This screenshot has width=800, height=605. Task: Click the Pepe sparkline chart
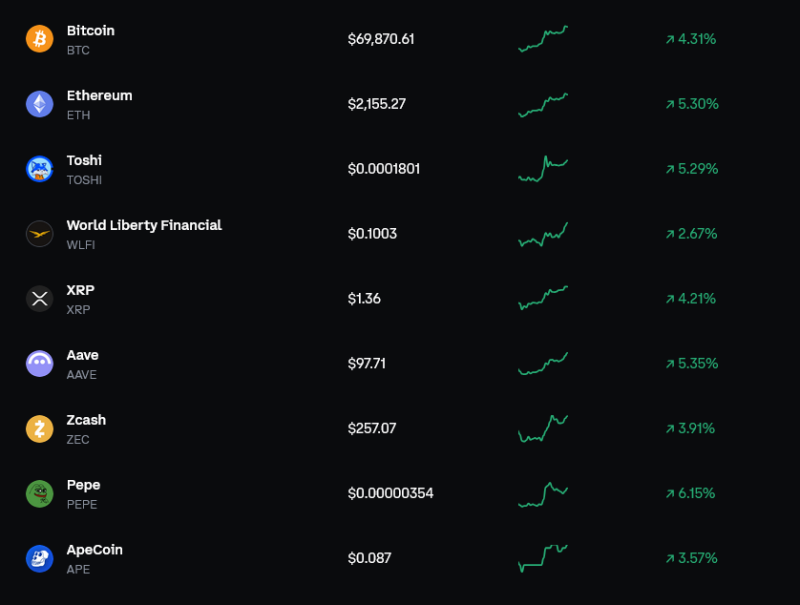(543, 493)
